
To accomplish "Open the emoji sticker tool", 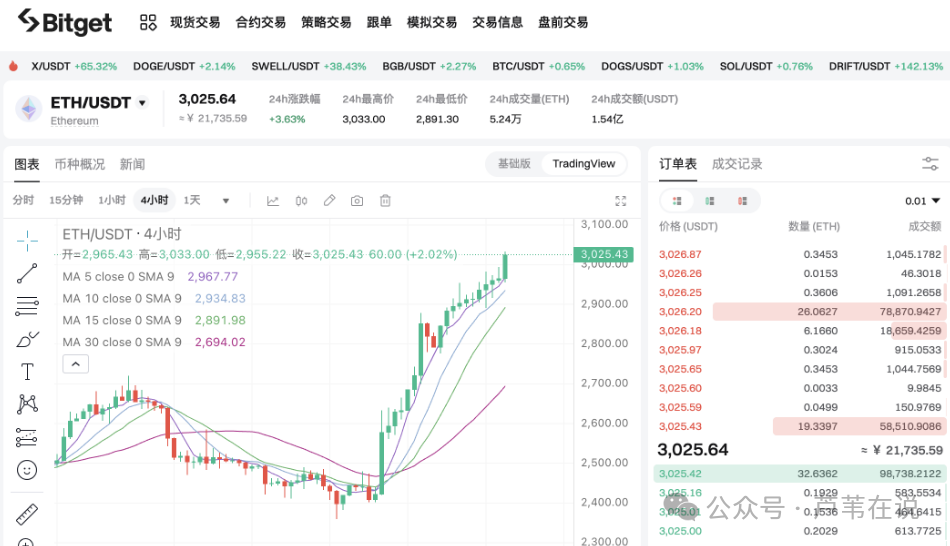I will pos(27,470).
